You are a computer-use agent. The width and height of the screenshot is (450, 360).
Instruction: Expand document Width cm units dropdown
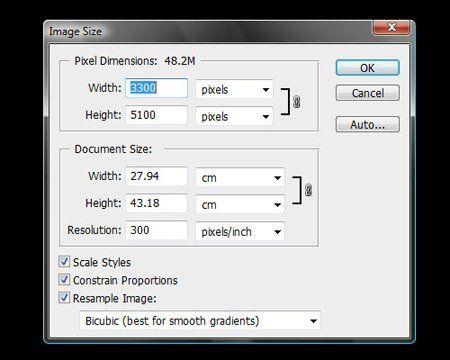click(x=240, y=178)
